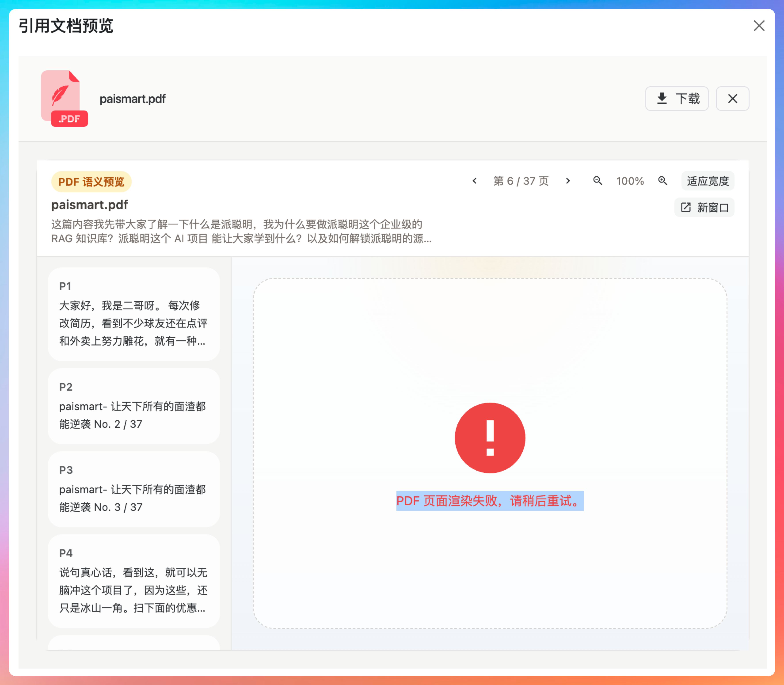Select the P4 page snippet card
This screenshot has height=685, width=784.
[x=133, y=581]
